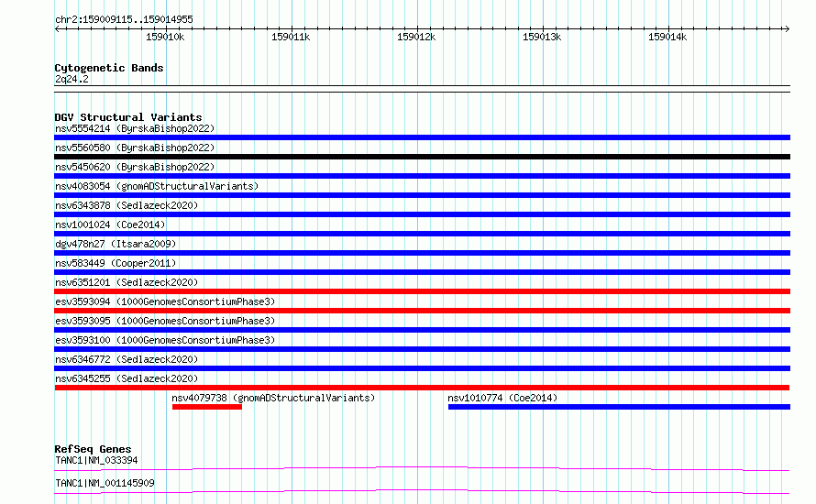This screenshot has width=816, height=504.
Task: Open TANC1|NM_033394 RefSeq gene
Action: [x=96, y=460]
